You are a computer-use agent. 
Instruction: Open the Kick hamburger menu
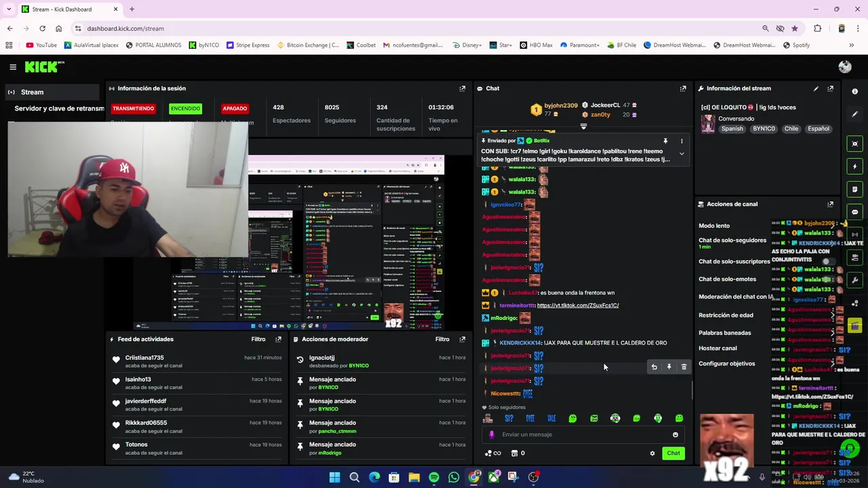13,67
